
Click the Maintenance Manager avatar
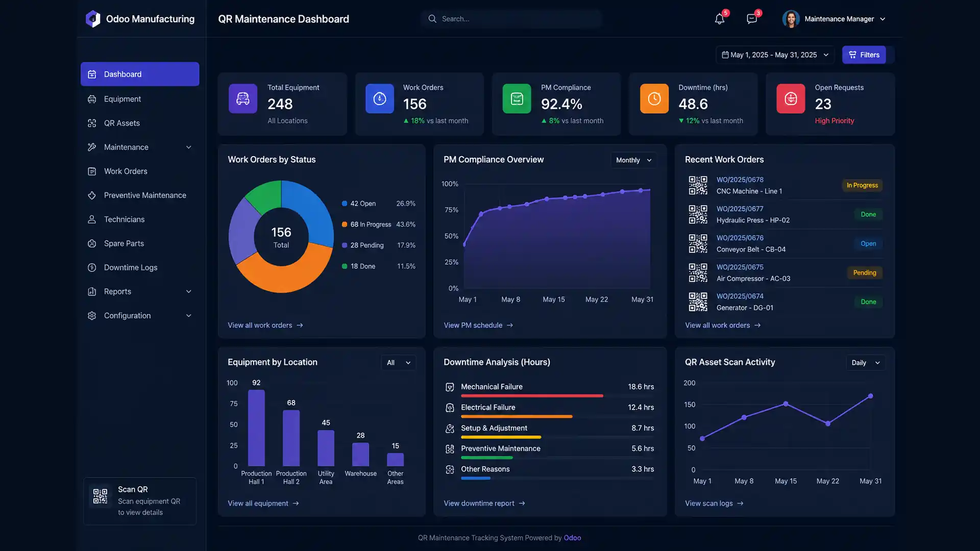pyautogui.click(x=791, y=19)
